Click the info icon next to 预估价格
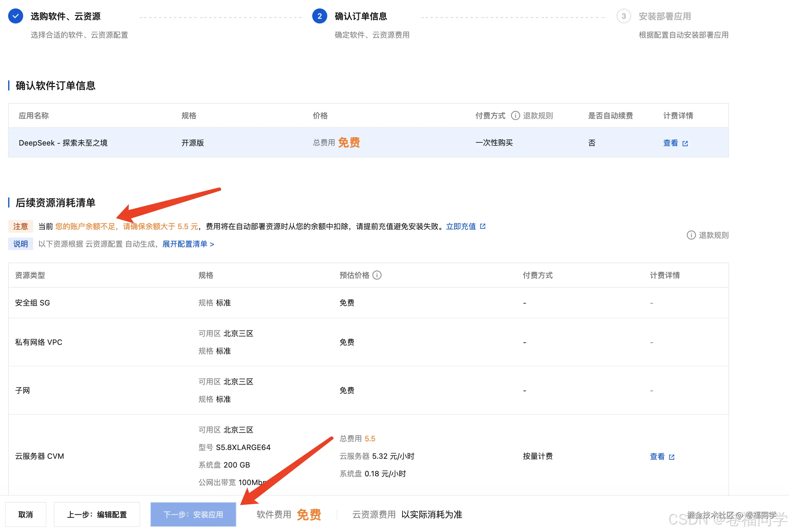This screenshot has width=789, height=532. 377,275
